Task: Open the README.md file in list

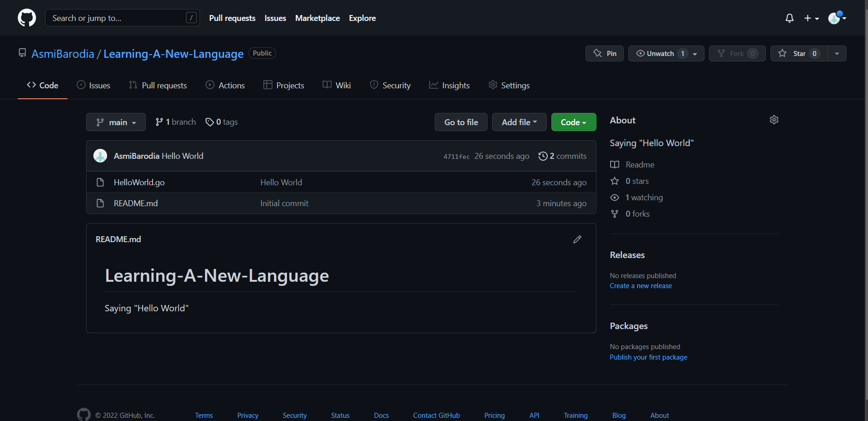Action: pos(136,203)
